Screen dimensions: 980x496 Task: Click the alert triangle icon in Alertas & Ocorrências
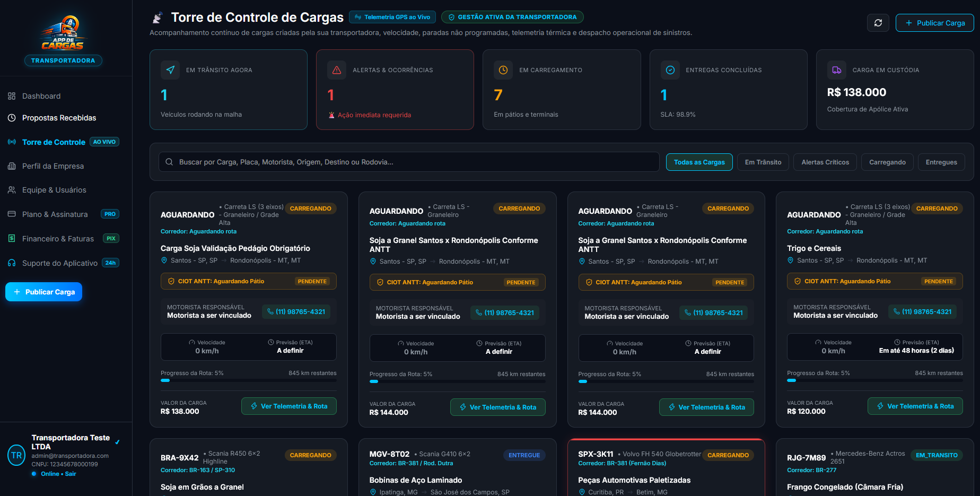pos(337,70)
